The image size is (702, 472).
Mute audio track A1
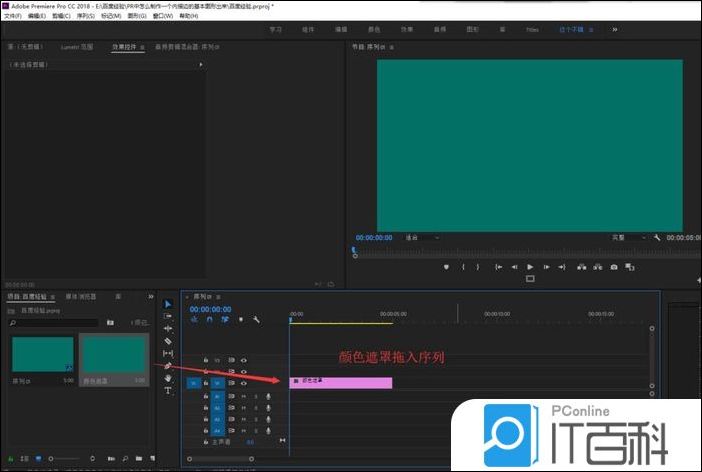(x=242, y=395)
